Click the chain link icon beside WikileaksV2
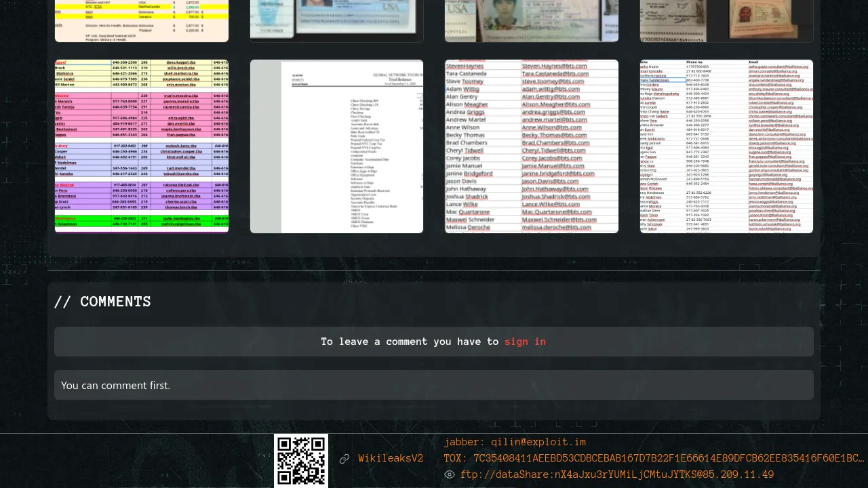868x488 pixels. pos(344,459)
